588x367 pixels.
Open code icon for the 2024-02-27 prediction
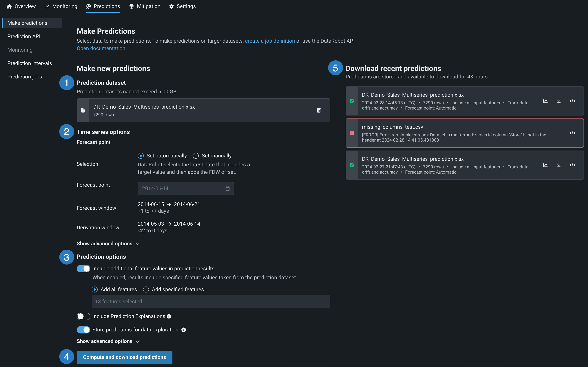[x=572, y=165]
